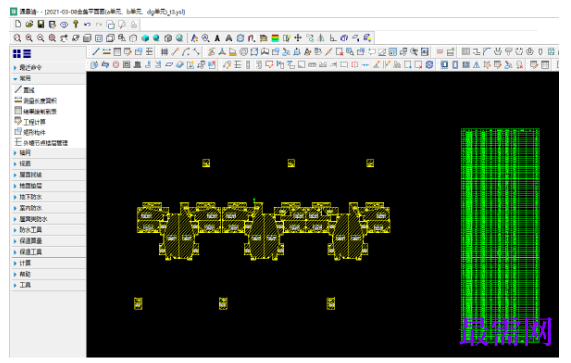
Task: Click the first magnifier zoom icon
Action: 17,38
